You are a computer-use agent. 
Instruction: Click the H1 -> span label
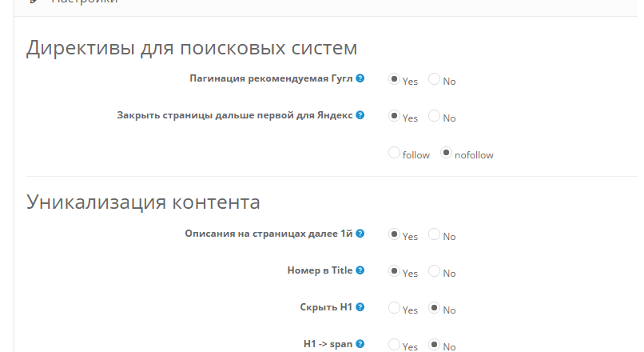[328, 344]
